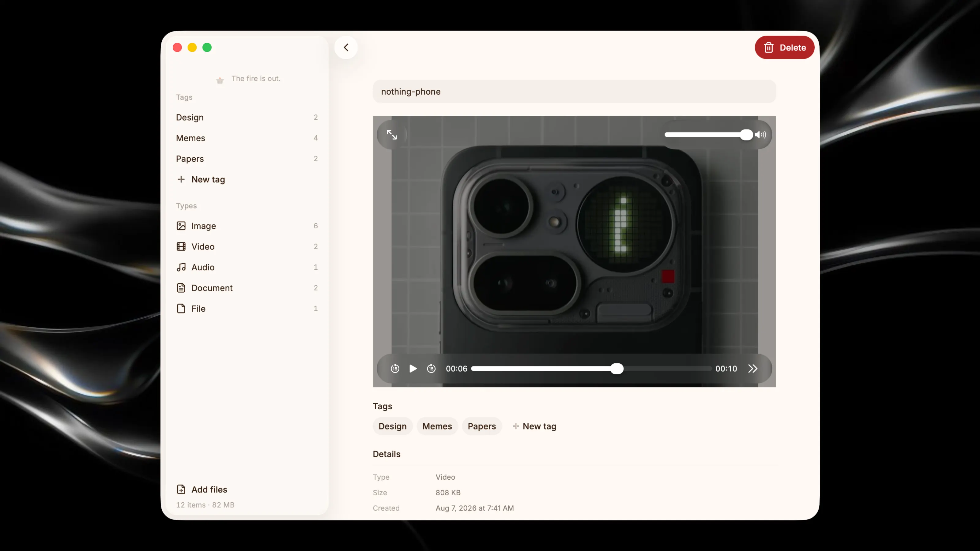
Task: Click the Image type icon
Action: [181, 226]
